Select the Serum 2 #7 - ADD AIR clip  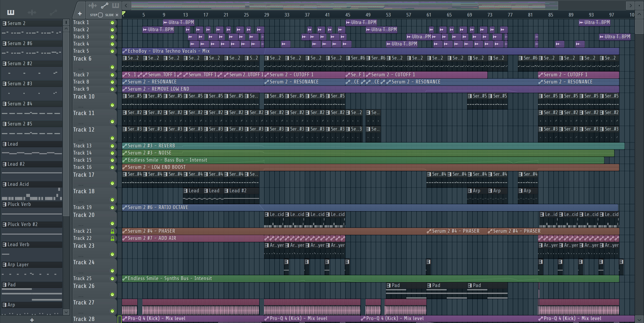[193, 239]
